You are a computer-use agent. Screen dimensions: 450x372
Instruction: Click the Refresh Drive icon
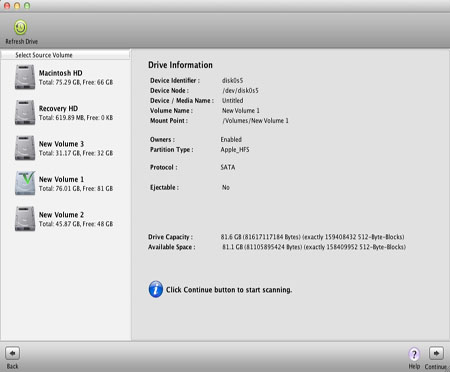pos(21,28)
